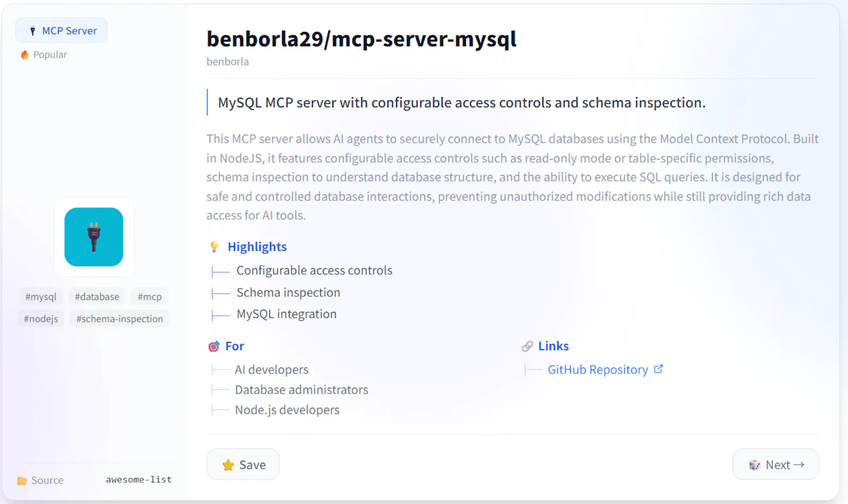Click the Links heading
This screenshot has height=504, width=848.
[x=553, y=346]
